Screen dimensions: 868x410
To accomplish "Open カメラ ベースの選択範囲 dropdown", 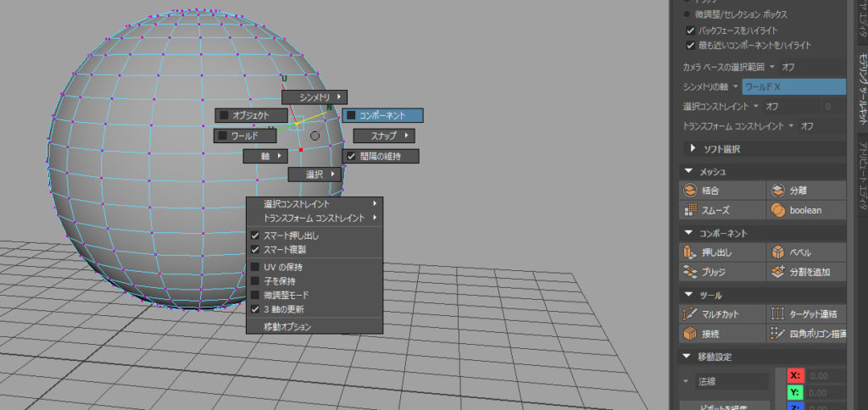I will click(771, 67).
